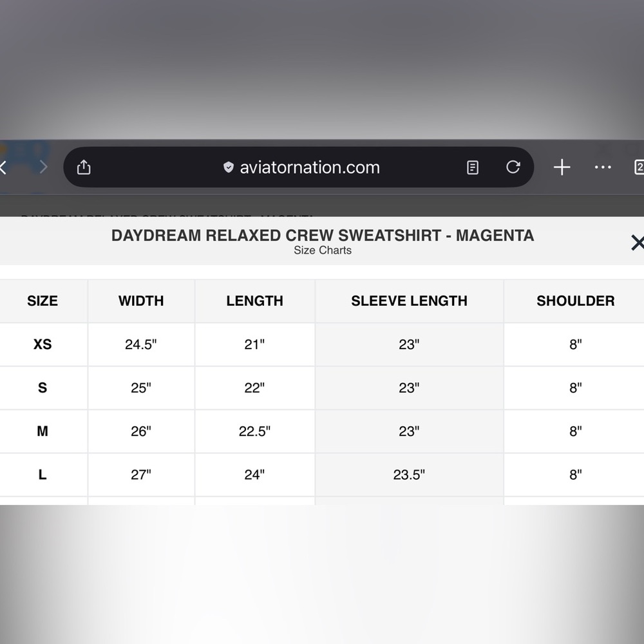Click the 23.5" sleeve length cell
This screenshot has width=644, height=644.
[x=409, y=475]
